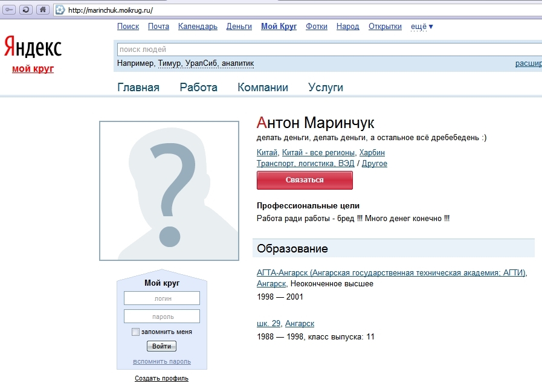542x392 pixels.
Task: Open the Китай - все регионы link
Action: click(x=318, y=152)
